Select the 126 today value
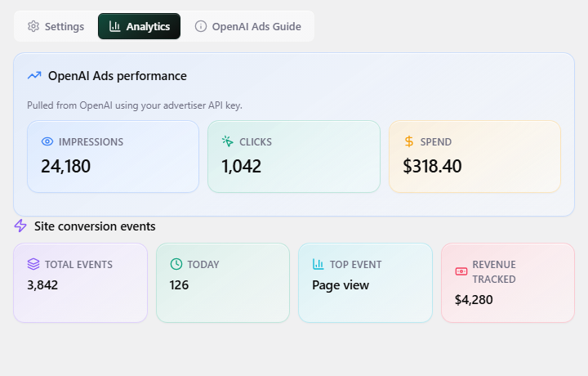Viewport: 588px width, 376px height. tap(179, 285)
